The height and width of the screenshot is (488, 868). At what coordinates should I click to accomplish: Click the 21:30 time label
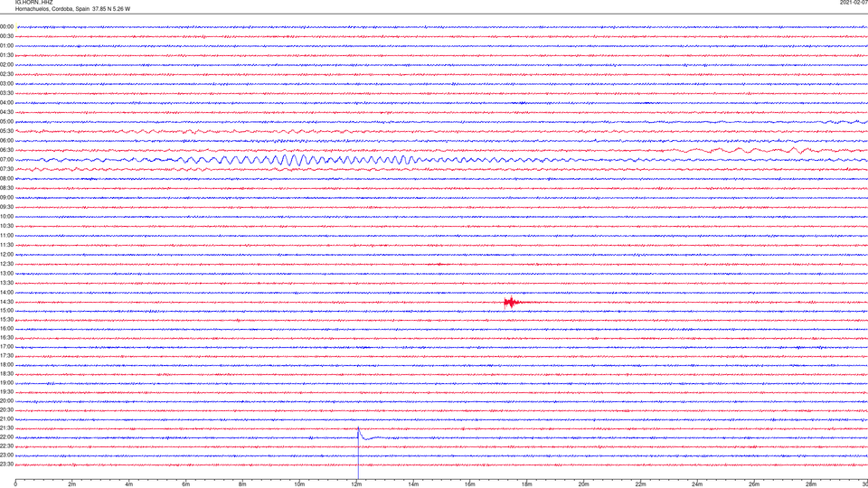point(6,428)
